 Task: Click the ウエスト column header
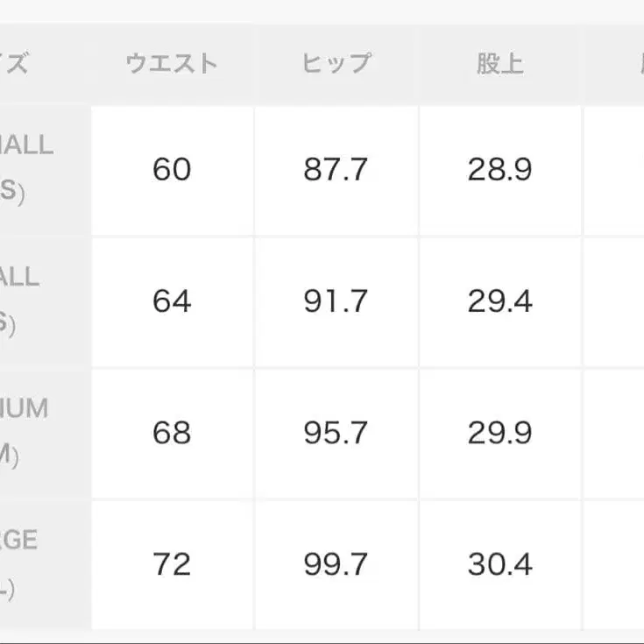[172, 63]
